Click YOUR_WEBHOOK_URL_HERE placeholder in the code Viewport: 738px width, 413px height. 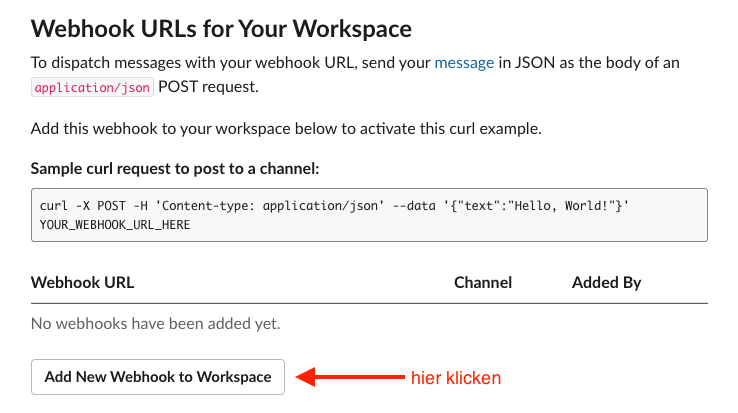pyautogui.click(x=115, y=225)
